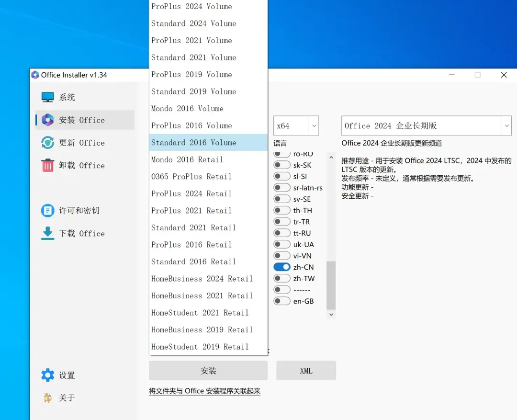Pick Standard 2019 Volume edition

point(208,91)
